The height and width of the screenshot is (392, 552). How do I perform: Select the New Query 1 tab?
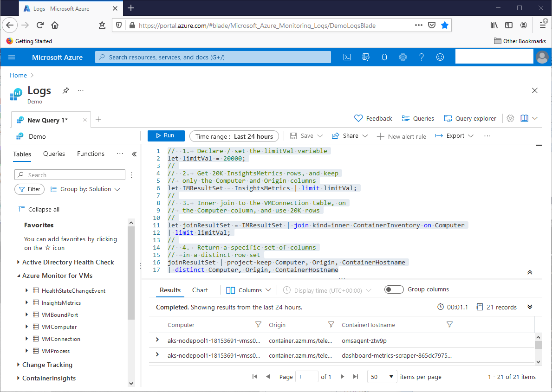tap(47, 120)
